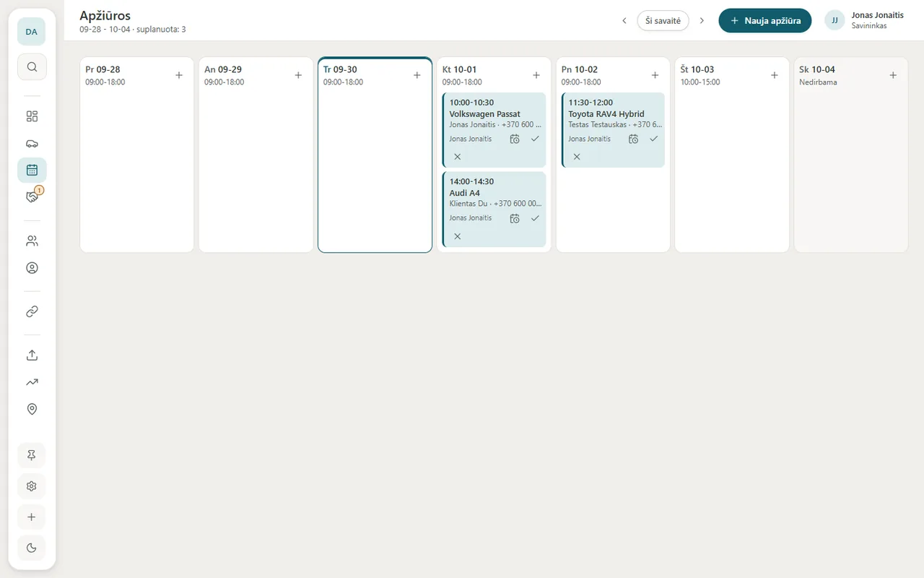924x578 pixels.
Task: Add inspection on Sk 10-04
Action: pos(893,75)
